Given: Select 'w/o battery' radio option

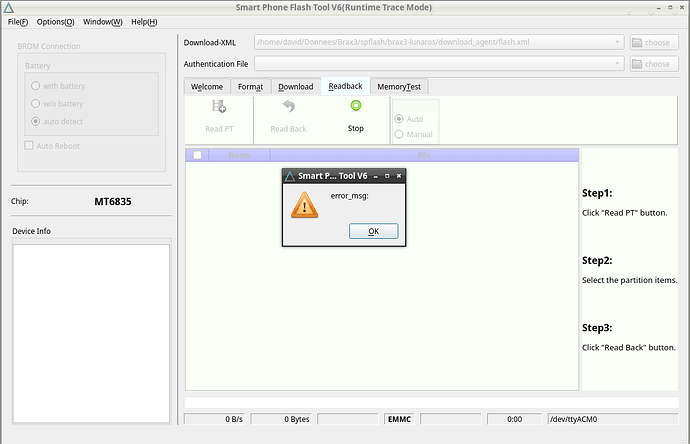Looking at the screenshot, I should 36,104.
